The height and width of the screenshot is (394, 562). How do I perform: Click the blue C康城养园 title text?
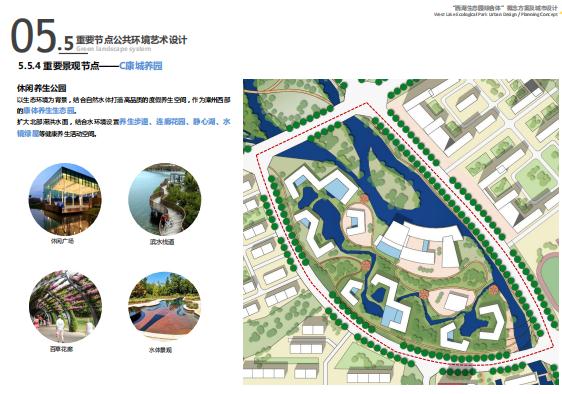coord(141,66)
